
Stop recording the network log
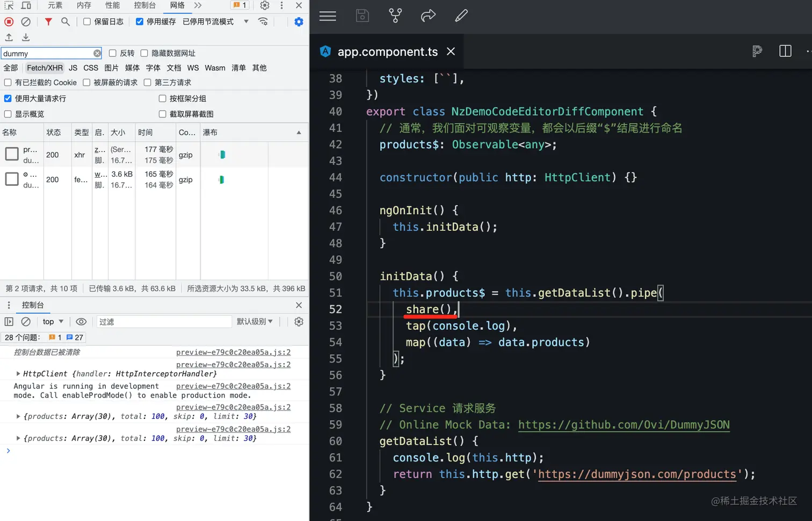pyautogui.click(x=9, y=21)
